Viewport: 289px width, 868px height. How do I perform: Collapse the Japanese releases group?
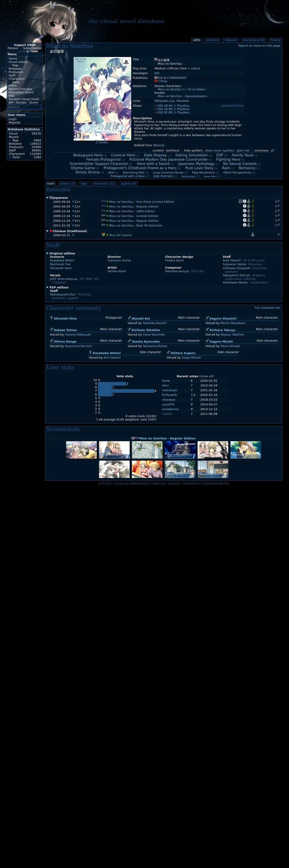47,197
